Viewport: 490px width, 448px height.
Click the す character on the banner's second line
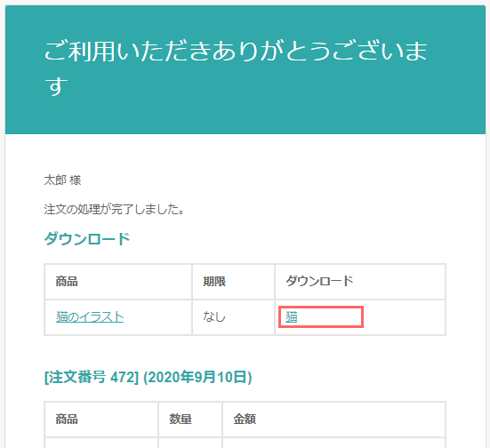point(56,86)
